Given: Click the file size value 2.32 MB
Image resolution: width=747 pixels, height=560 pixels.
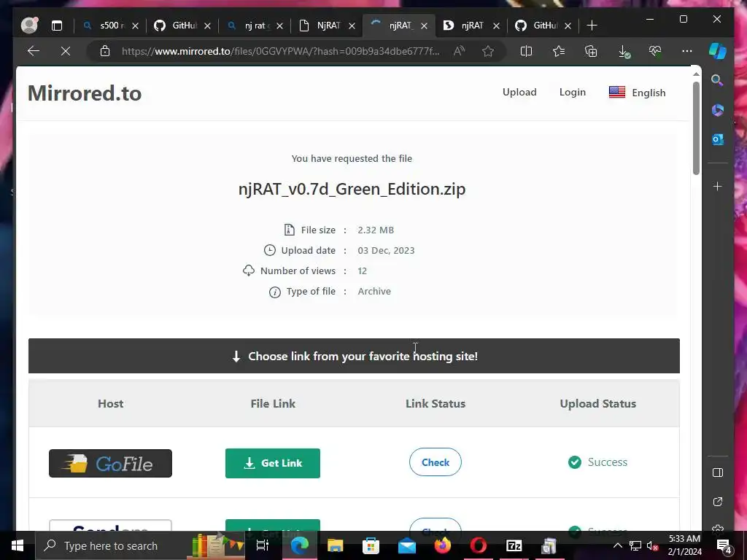Looking at the screenshot, I should tap(376, 230).
